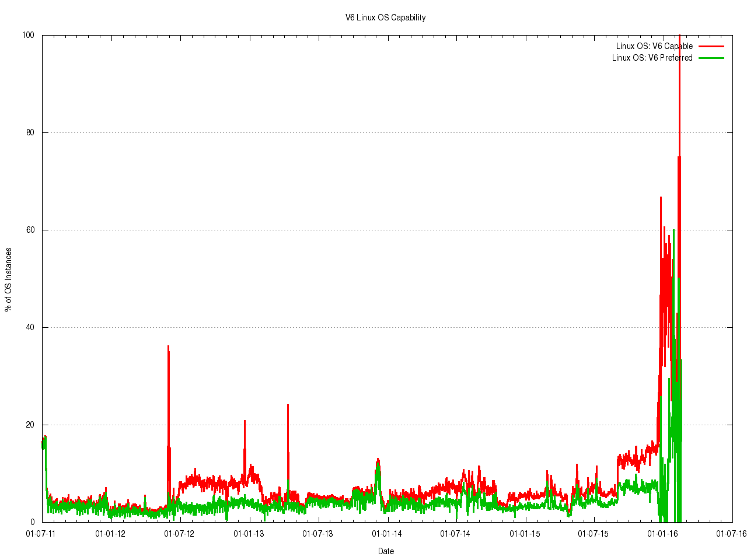
Task: Click the tallest red spike's peak in mid-2012
Action: point(168,346)
